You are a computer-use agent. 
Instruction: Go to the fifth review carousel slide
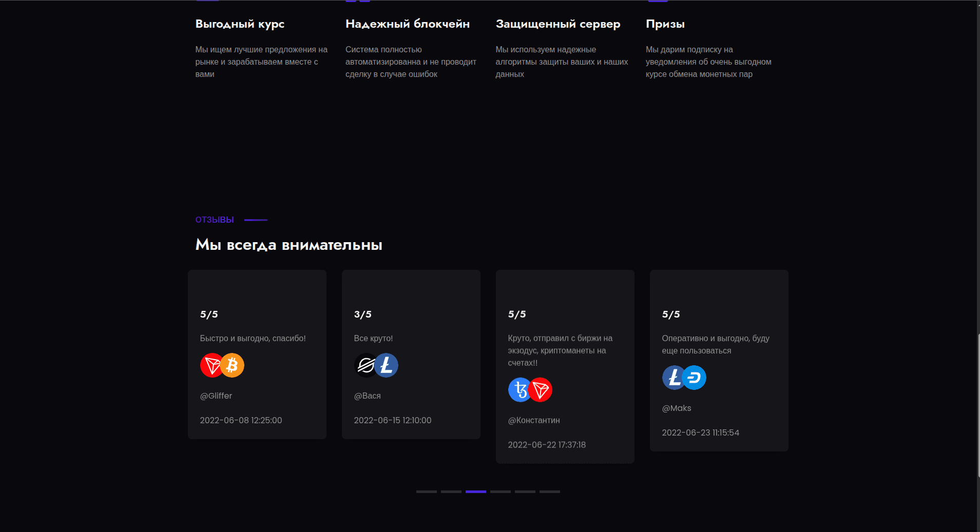coord(525,491)
